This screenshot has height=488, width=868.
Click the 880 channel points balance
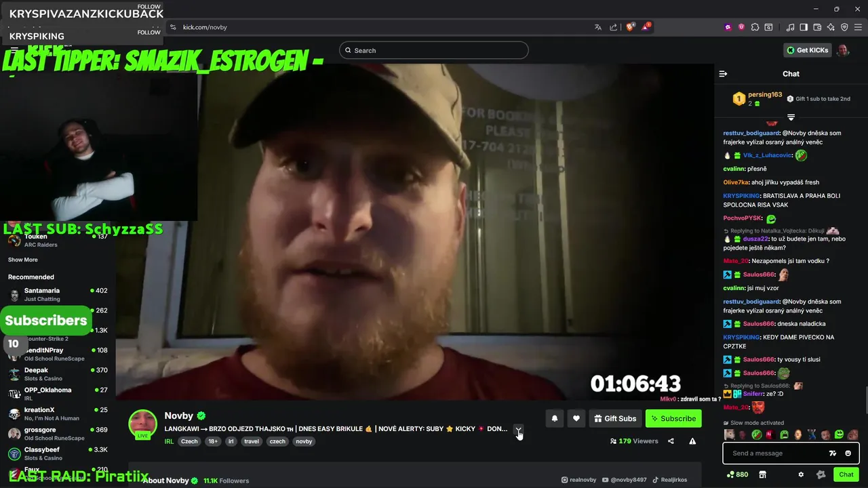click(737, 474)
